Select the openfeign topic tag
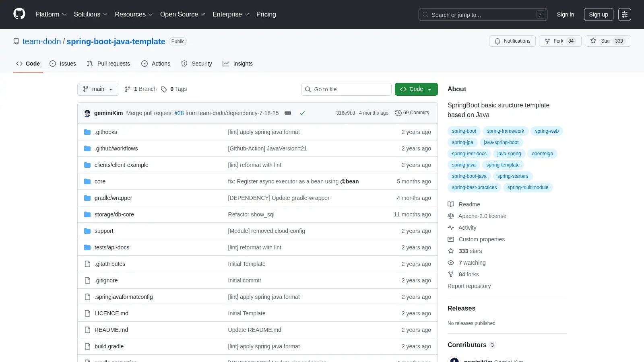644x362 pixels. click(542, 154)
